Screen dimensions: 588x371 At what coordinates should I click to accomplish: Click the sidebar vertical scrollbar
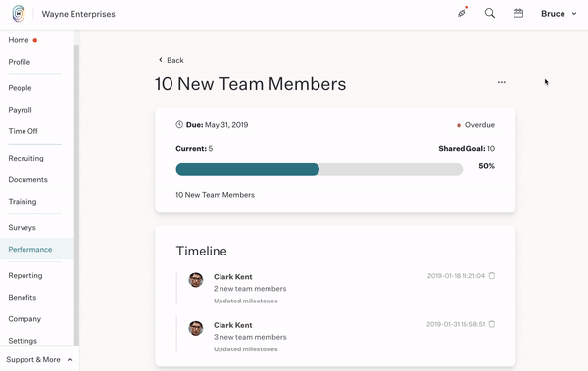[76, 195]
